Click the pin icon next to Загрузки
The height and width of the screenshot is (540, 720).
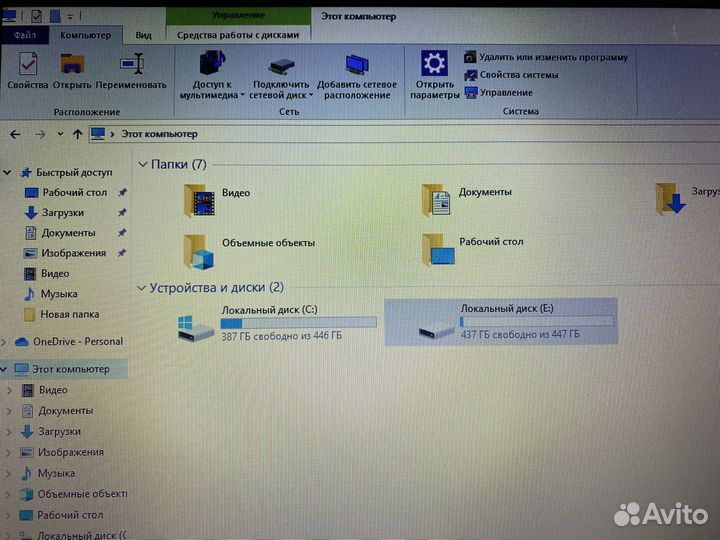click(122, 213)
